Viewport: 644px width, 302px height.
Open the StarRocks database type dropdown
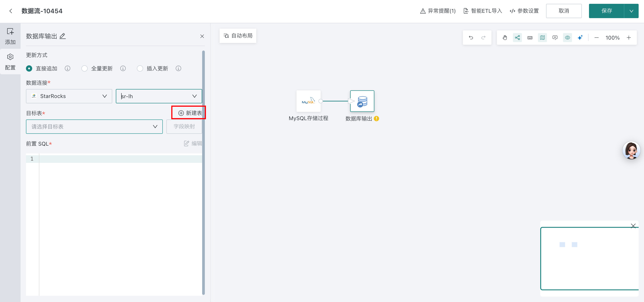(x=69, y=96)
